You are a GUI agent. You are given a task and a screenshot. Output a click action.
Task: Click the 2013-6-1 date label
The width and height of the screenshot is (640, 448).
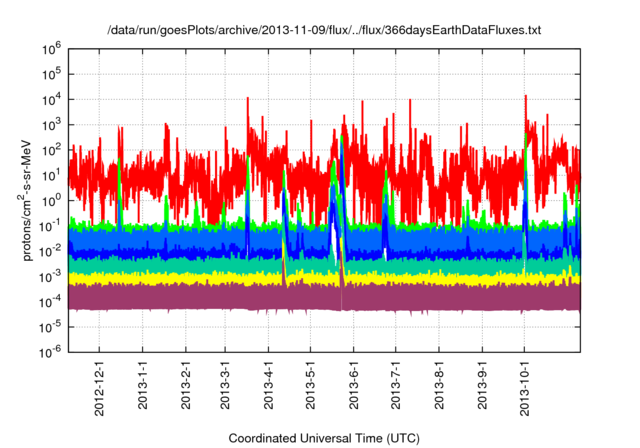pyautogui.click(x=353, y=386)
